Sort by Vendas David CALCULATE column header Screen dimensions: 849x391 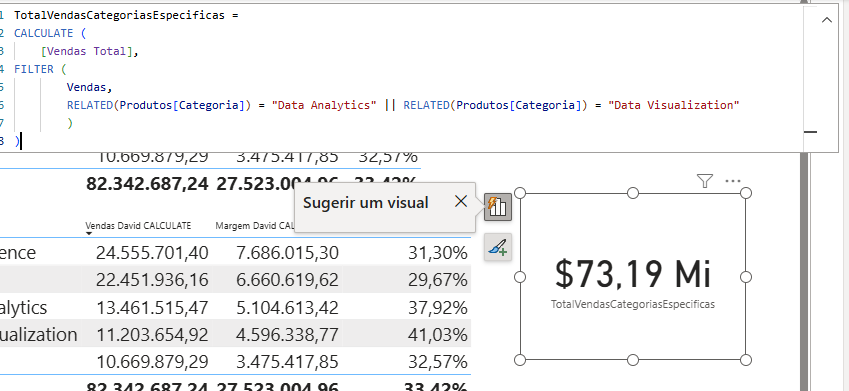138,225
